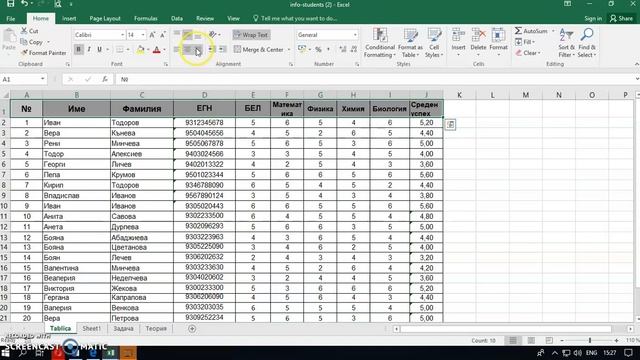Screen dimensions: 640x360
Task: Open the Sheet1 worksheet tab
Action: (91, 329)
